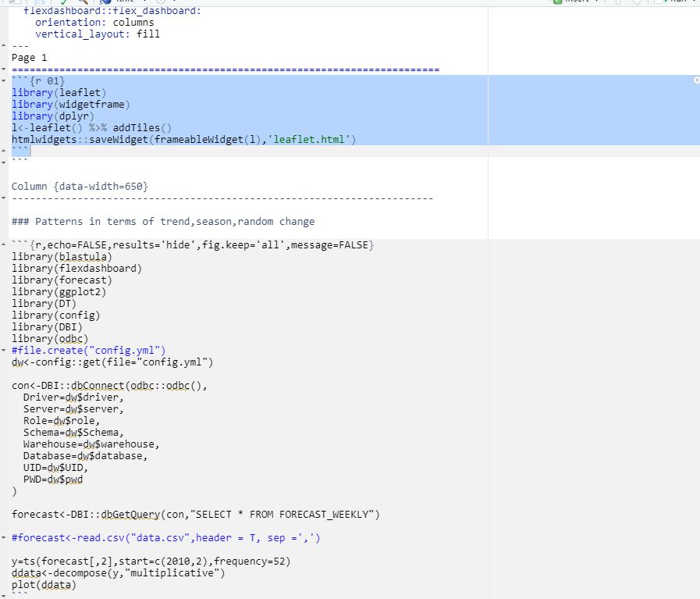Click the 'plot(ddata)' line
Image resolution: width=700 pixels, height=599 pixels.
[44, 585]
